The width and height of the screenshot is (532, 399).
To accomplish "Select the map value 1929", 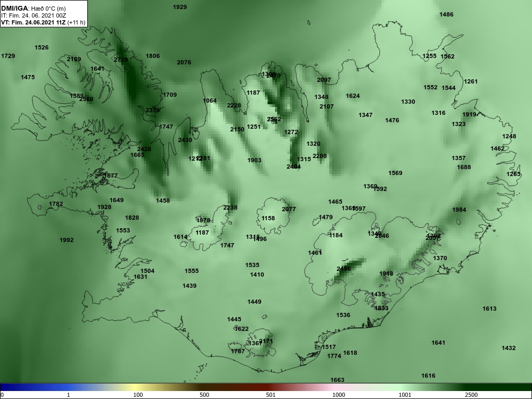I will (x=180, y=7).
